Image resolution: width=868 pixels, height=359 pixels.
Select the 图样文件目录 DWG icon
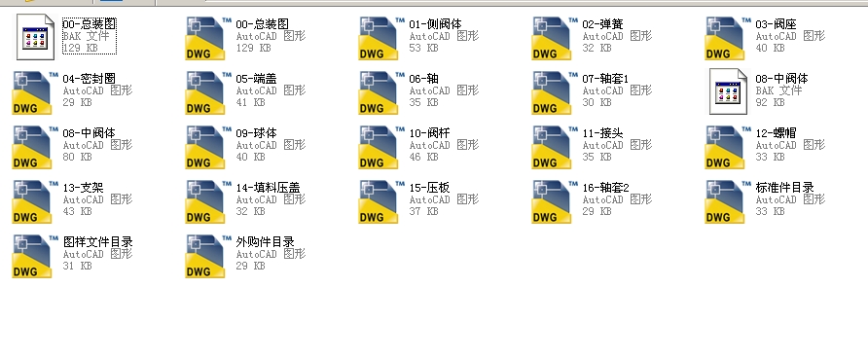click(35, 256)
